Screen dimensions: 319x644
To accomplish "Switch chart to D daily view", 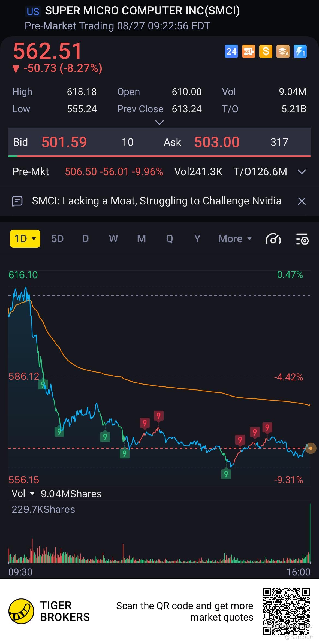I will pyautogui.click(x=85, y=239).
